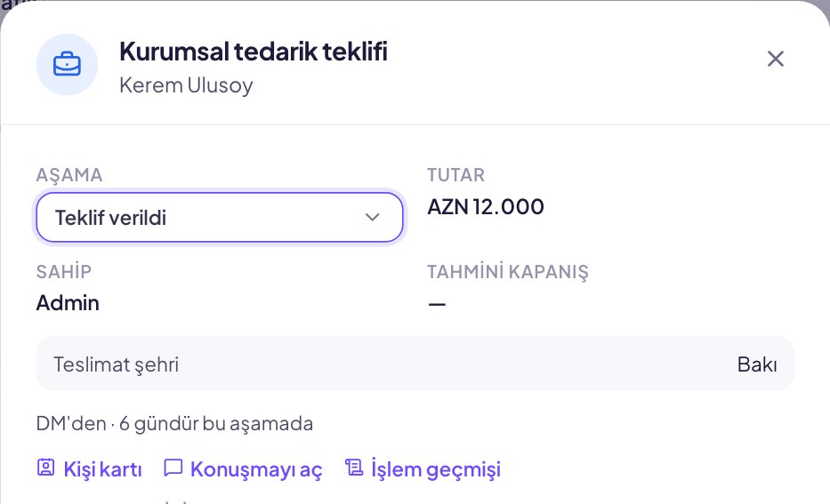The image size is (830, 504).
Task: Click the İşlem geçmişi history scroll icon
Action: pos(354,468)
